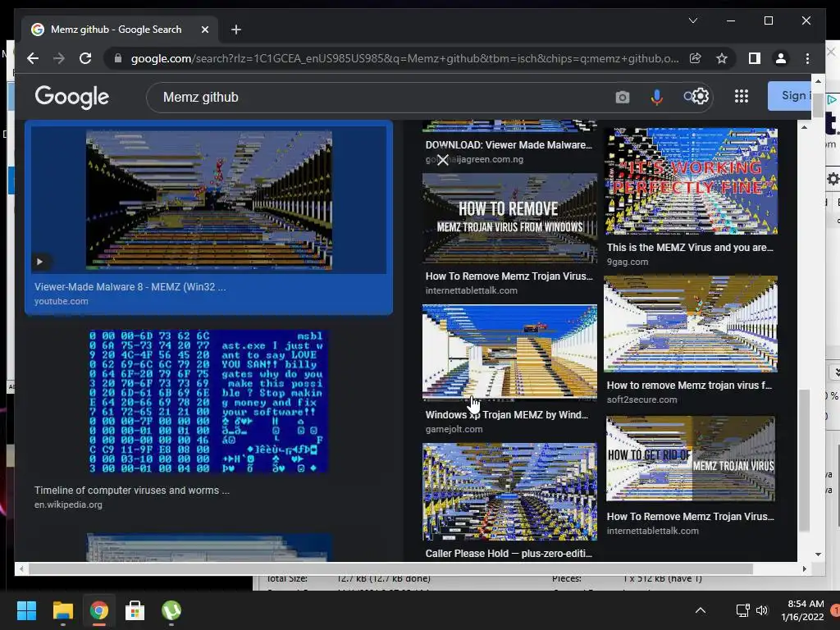
Task: Open the 'How To Get Rid Of Memz Trojan Virus' thumbnail
Action: pyautogui.click(x=691, y=459)
